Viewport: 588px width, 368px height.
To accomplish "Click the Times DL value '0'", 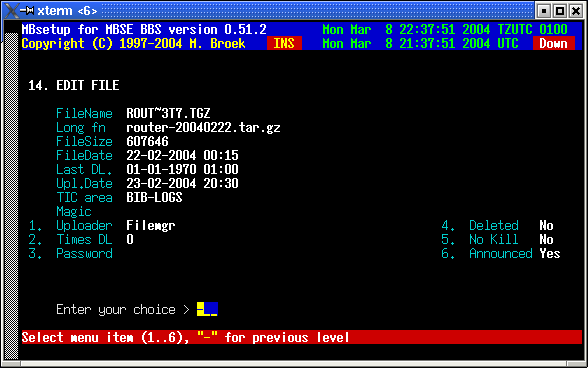I will click(x=130, y=239).
